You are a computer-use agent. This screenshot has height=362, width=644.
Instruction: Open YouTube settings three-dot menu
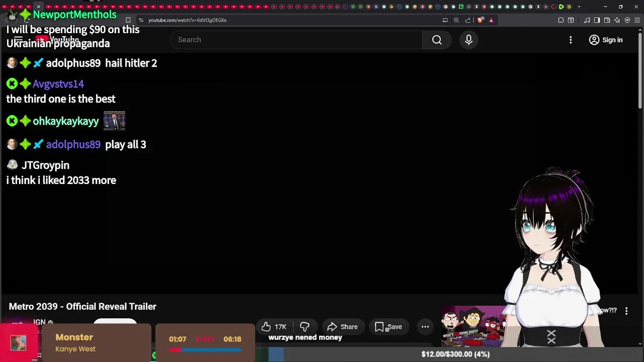click(571, 40)
